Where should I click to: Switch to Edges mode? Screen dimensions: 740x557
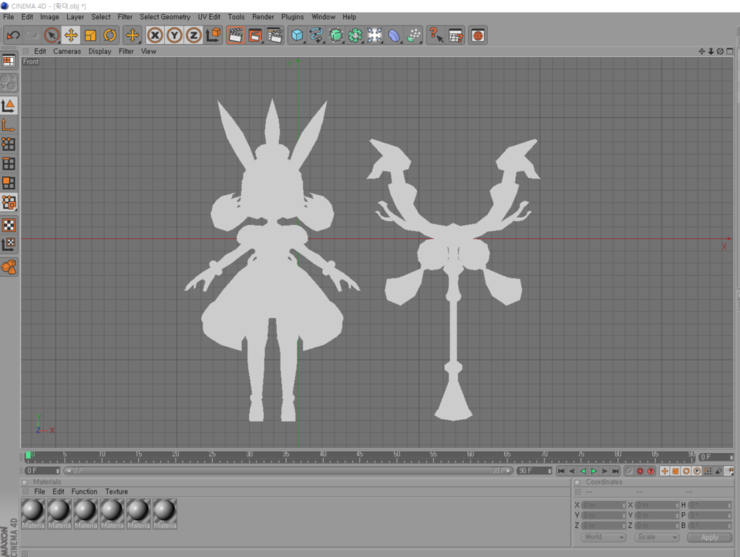coord(8,163)
